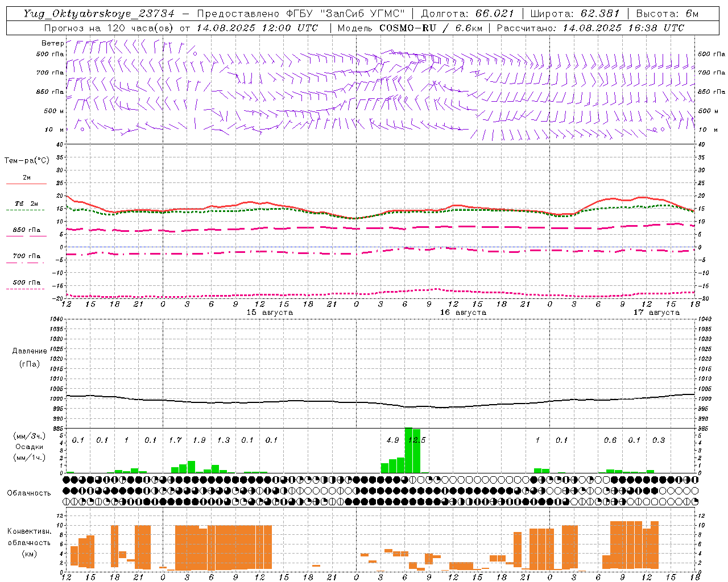Click the Td 2м dew point legend label
728x582 pixels.
coord(27,203)
